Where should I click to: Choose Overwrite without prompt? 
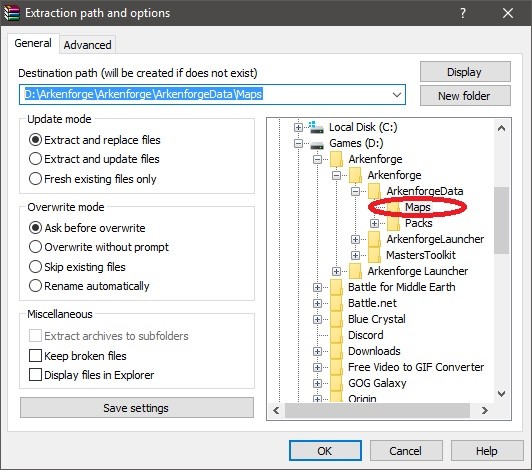pos(99,247)
